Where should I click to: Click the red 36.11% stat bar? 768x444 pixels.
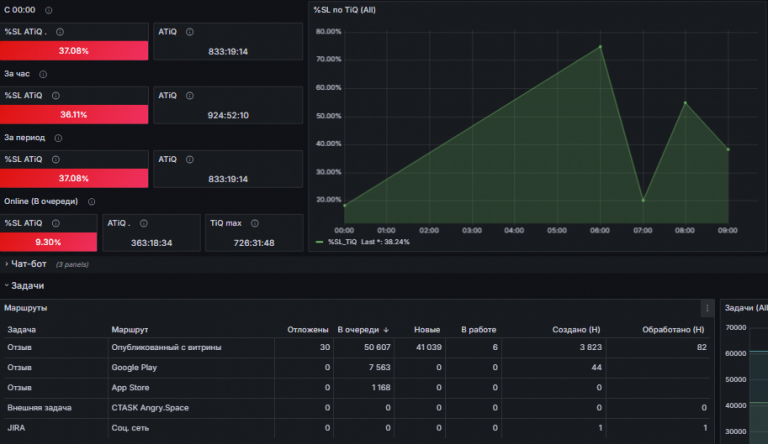click(x=74, y=115)
